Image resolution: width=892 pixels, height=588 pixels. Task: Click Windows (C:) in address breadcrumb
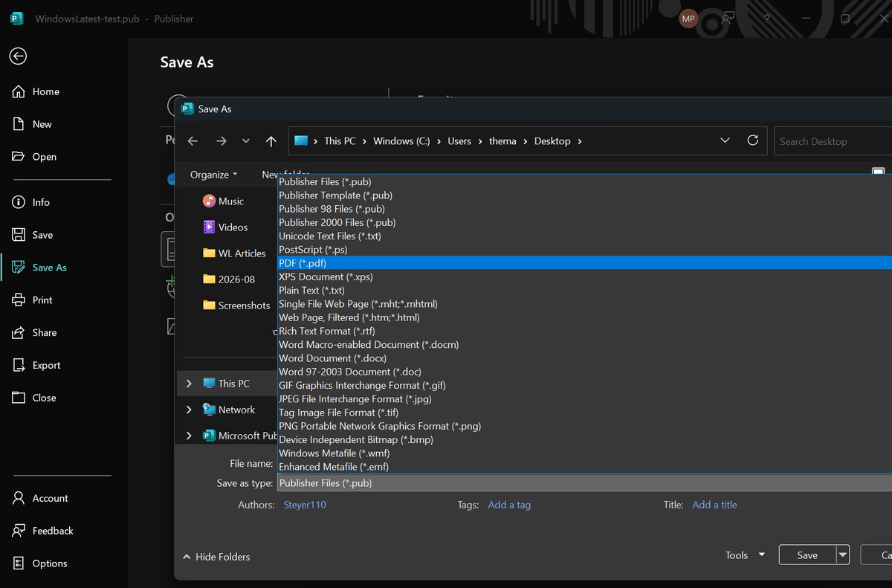coord(401,141)
